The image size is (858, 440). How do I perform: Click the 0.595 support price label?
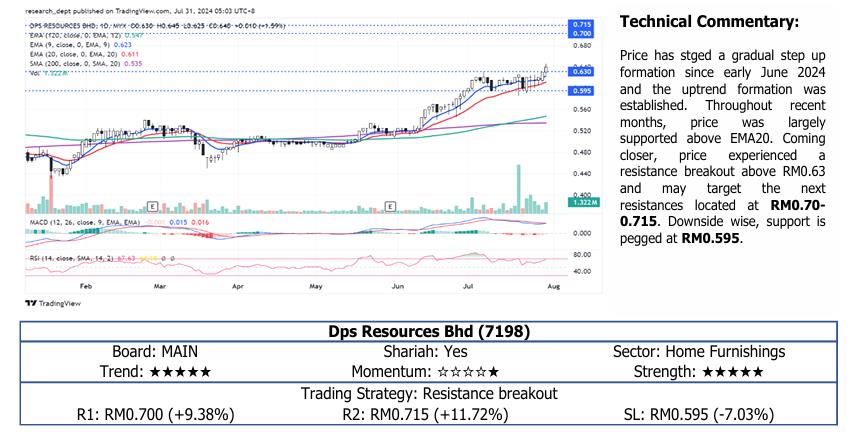[580, 91]
